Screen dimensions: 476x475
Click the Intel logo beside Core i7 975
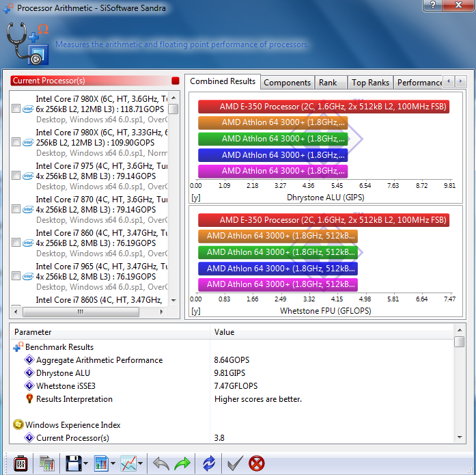(28, 176)
